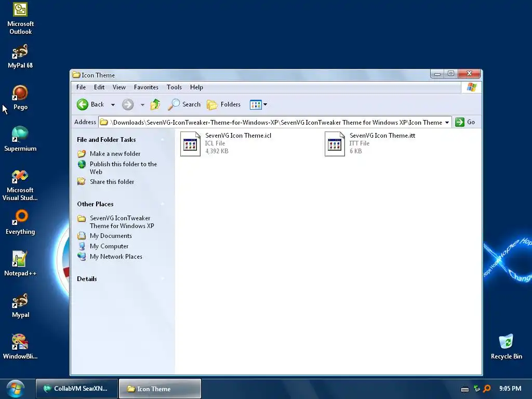Viewport: 532px width, 399px height.
Task: Open the Tools menu
Action: pyautogui.click(x=174, y=87)
